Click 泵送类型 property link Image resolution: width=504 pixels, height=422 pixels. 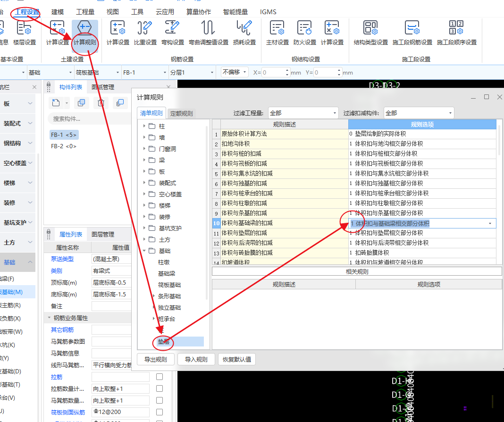pos(62,259)
